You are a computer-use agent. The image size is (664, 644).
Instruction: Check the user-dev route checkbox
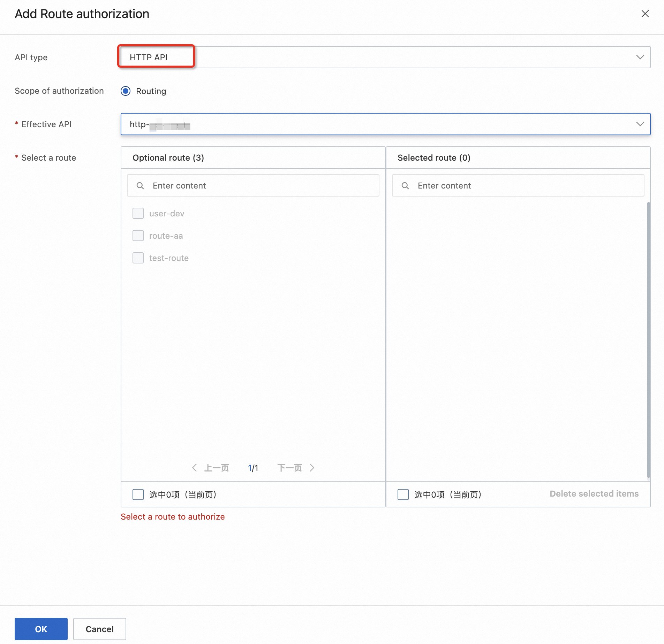[138, 213]
